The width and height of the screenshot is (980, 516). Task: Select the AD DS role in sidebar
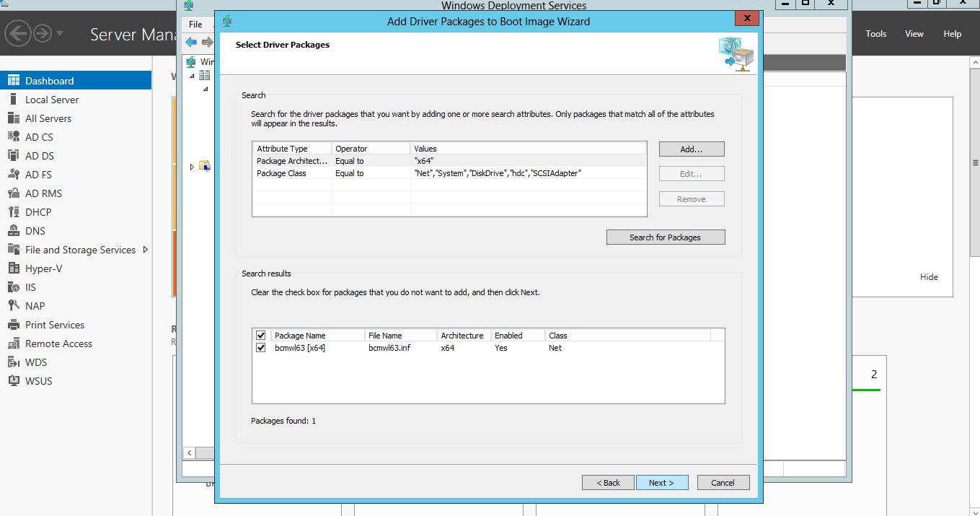pyautogui.click(x=76, y=156)
